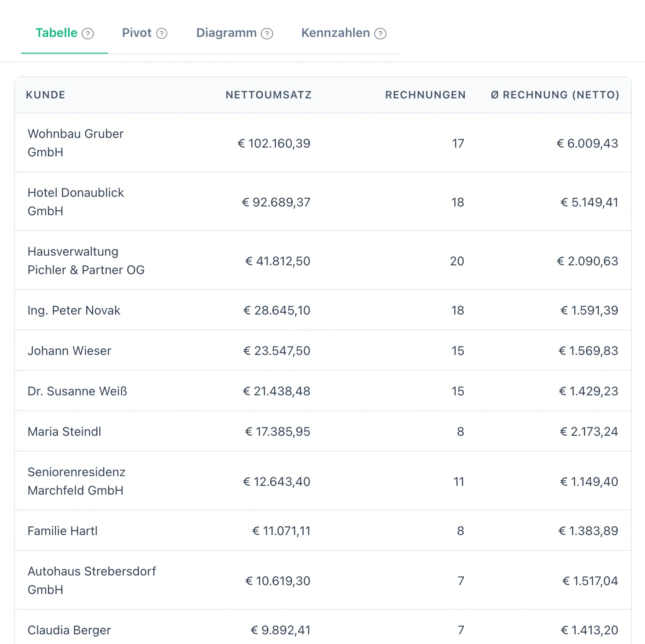Click the help icon beside Pivot
The width and height of the screenshot is (645, 644).
[x=162, y=34]
